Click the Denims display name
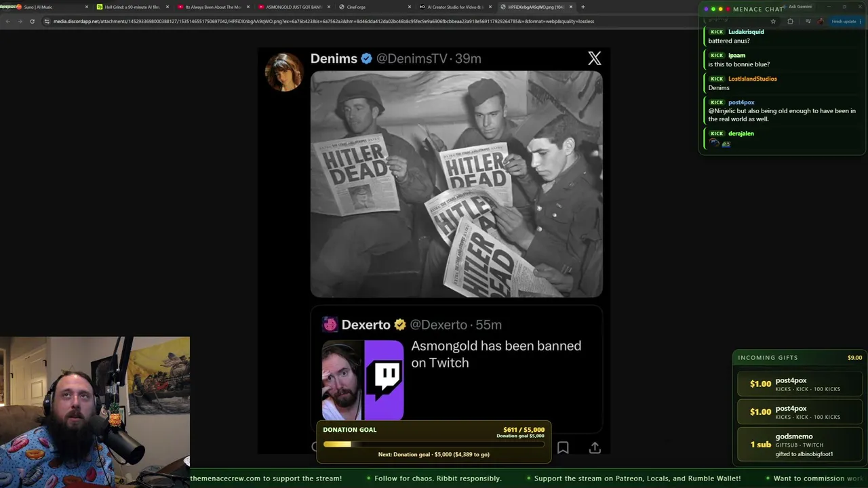Viewport: 868px width, 488px height. click(334, 58)
